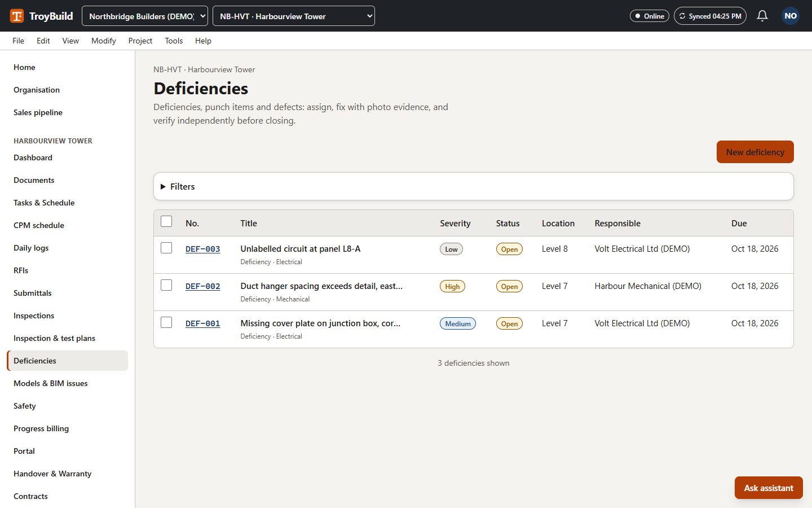Screen dimensions: 812x508
Task: Open RFIs in sidebar
Action: click(x=68, y=270)
